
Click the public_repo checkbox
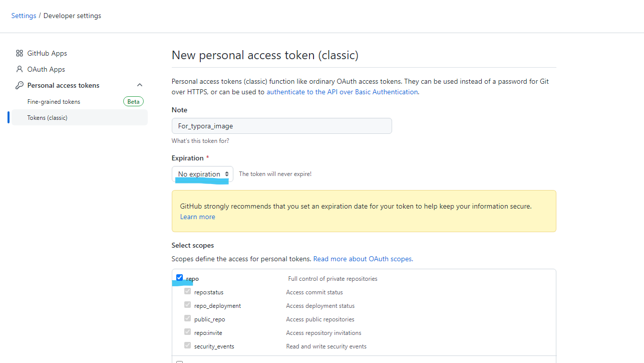187,318
